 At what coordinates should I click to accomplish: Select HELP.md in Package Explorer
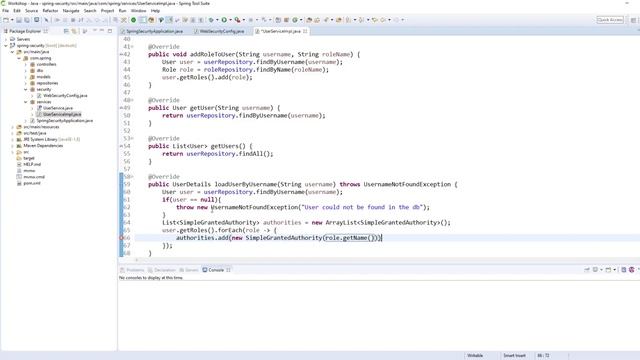(32, 164)
